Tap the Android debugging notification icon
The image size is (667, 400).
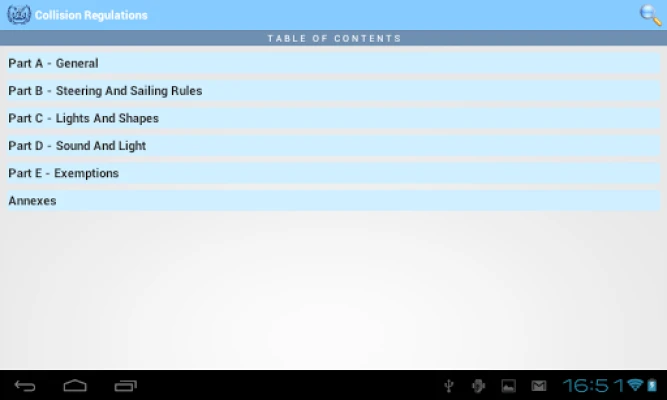[479, 385]
